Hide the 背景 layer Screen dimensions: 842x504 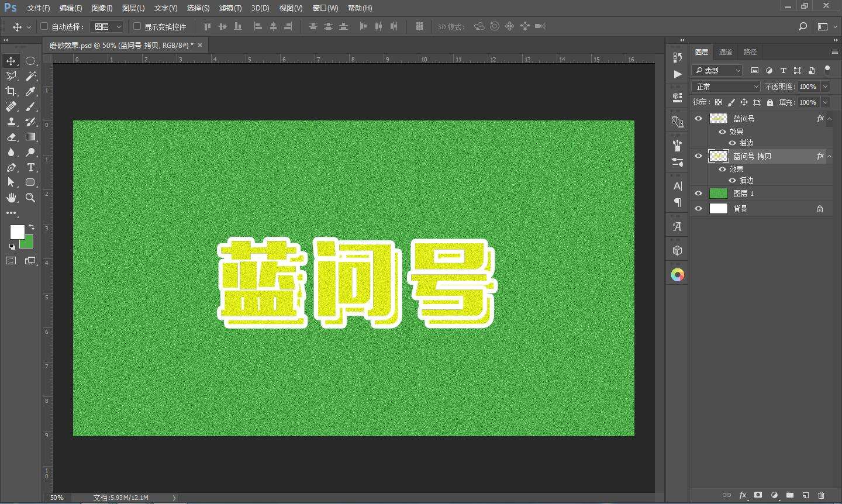pyautogui.click(x=698, y=209)
